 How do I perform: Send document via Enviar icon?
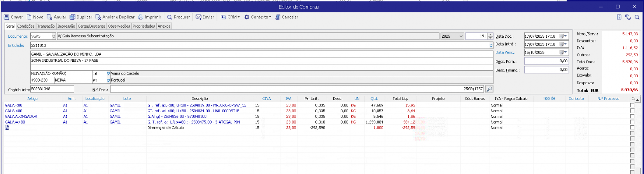(x=198, y=17)
